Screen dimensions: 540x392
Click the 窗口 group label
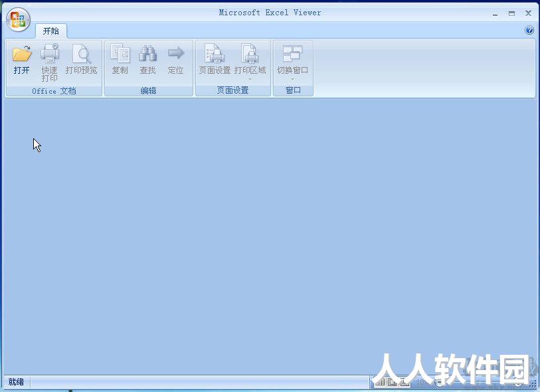[x=293, y=90]
